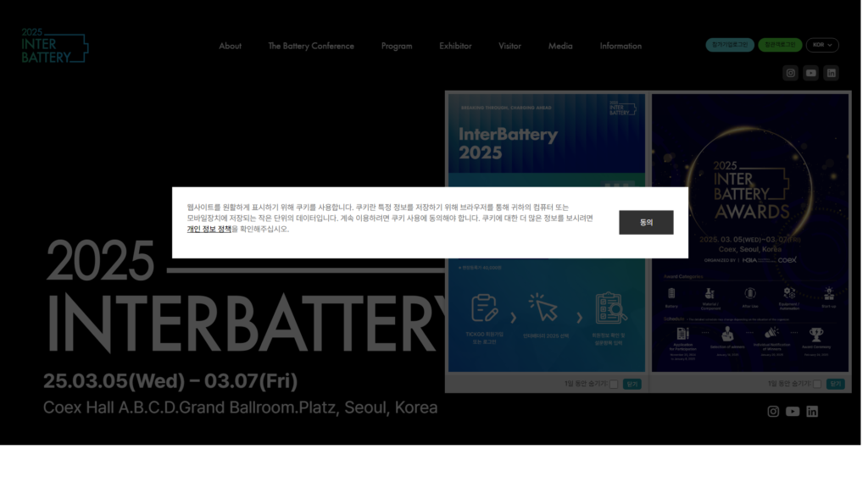
Task: Open the About menu
Action: click(x=230, y=46)
